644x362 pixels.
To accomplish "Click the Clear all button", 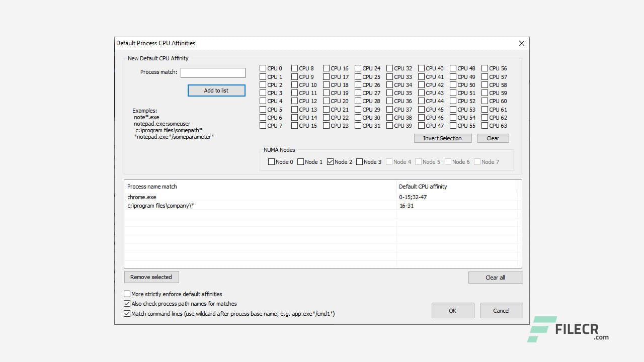I will (x=495, y=277).
